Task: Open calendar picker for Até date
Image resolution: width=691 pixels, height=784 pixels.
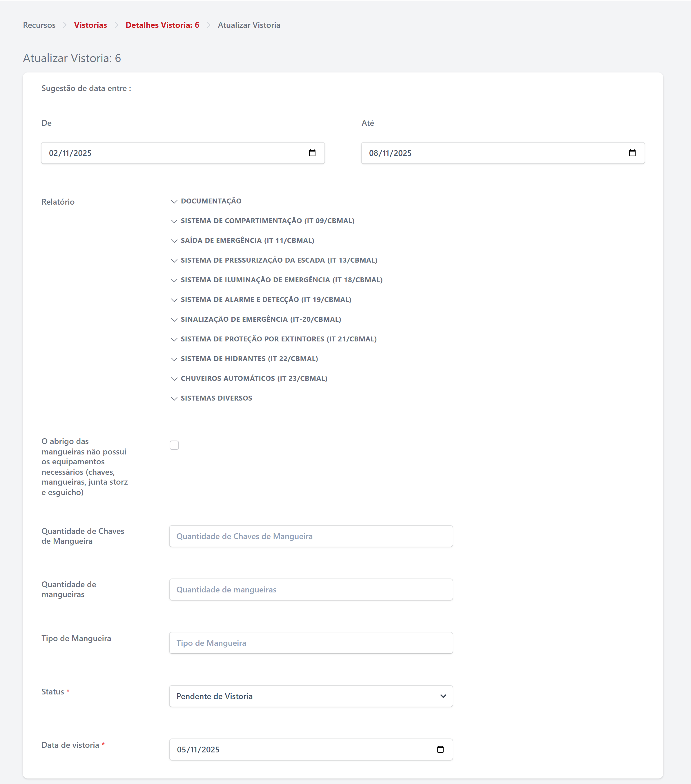Action: (632, 153)
